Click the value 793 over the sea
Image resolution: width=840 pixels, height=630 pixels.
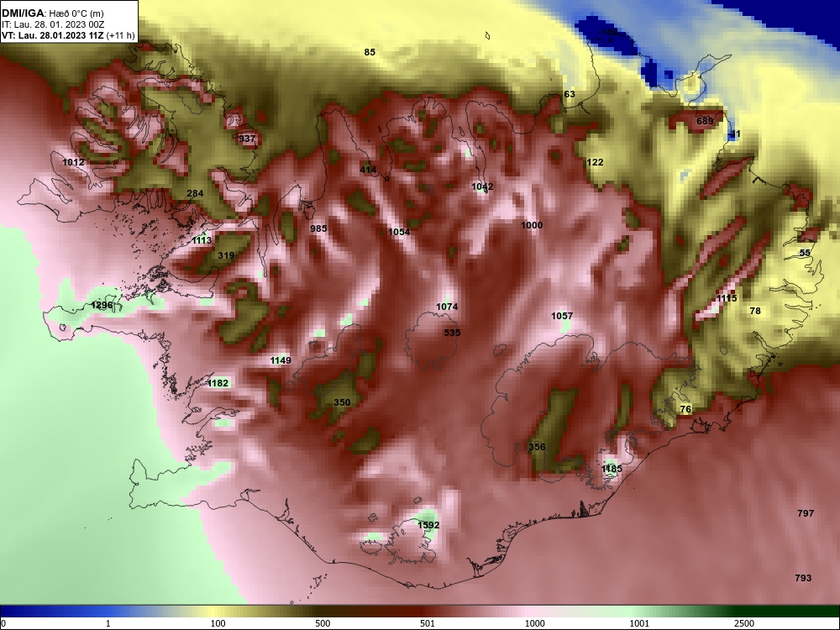[x=803, y=578]
